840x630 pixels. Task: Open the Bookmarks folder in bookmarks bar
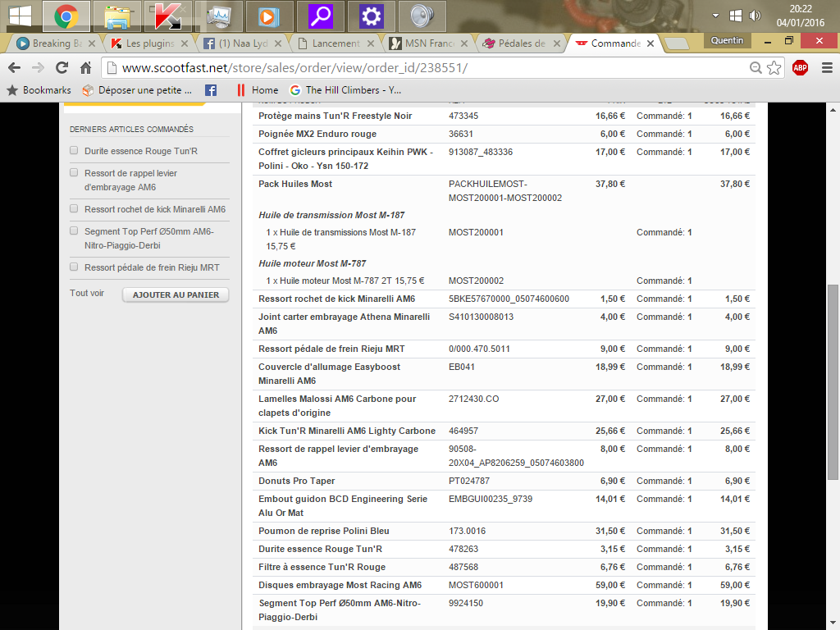39,90
